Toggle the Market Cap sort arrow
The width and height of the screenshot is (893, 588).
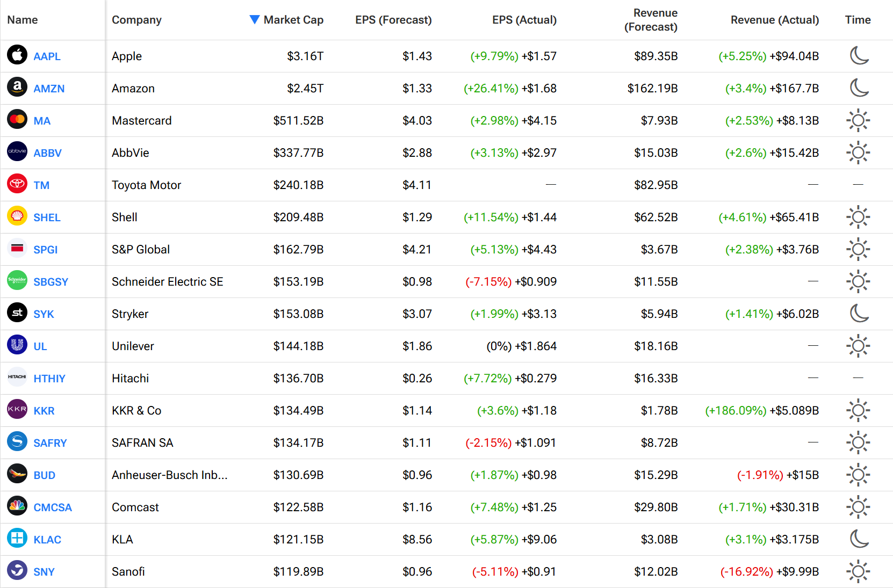[x=255, y=20]
